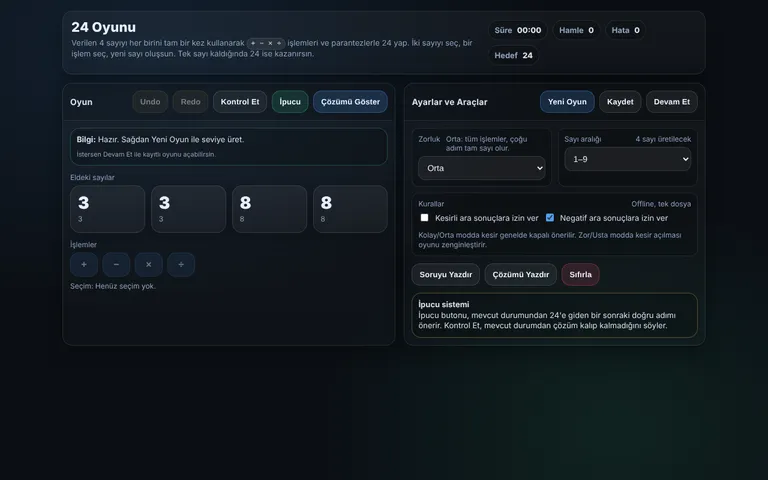Image resolution: width=768 pixels, height=480 pixels.
Task: Click the Bilgi info message box
Action: click(229, 146)
